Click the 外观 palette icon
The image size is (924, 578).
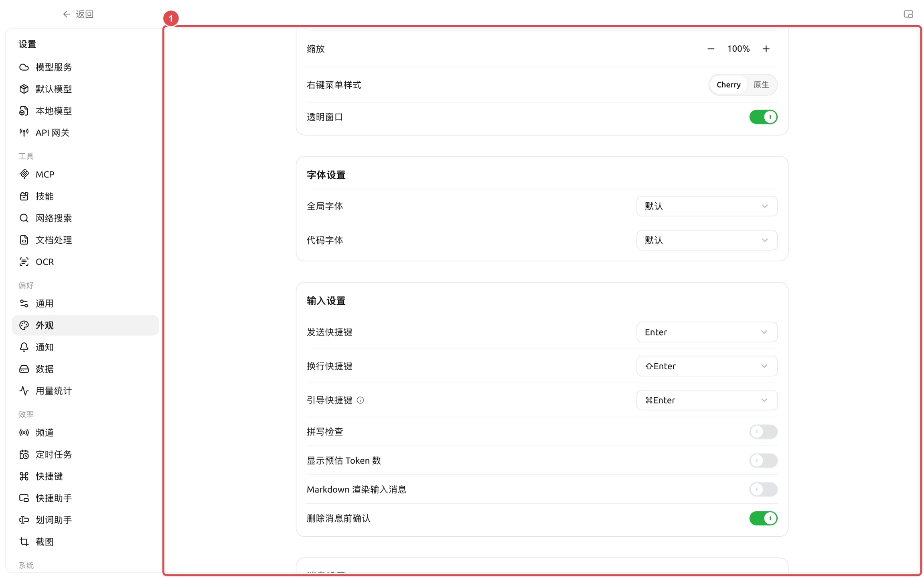click(x=24, y=325)
